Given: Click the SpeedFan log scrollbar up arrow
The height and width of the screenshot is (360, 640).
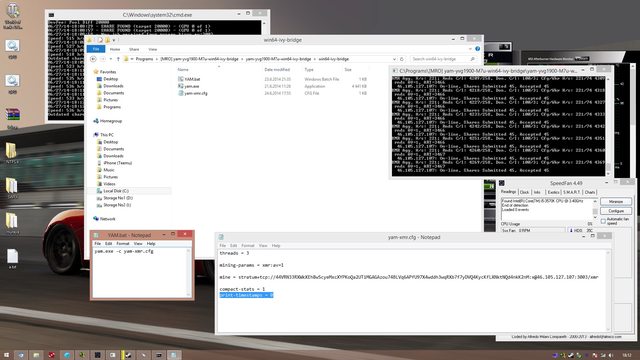Looking at the screenshot, I should click(595, 201).
